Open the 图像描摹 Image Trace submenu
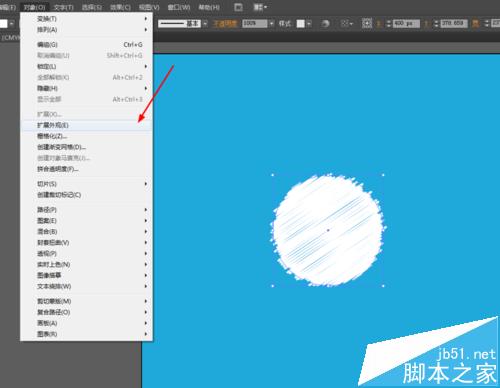The width and height of the screenshot is (500, 388). [x=87, y=275]
